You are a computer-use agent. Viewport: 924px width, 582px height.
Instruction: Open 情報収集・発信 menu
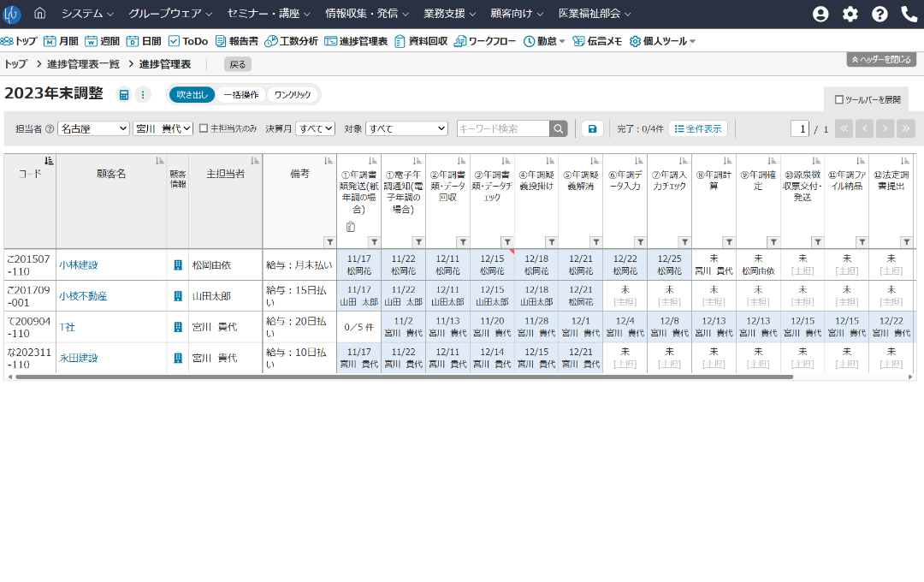[367, 13]
